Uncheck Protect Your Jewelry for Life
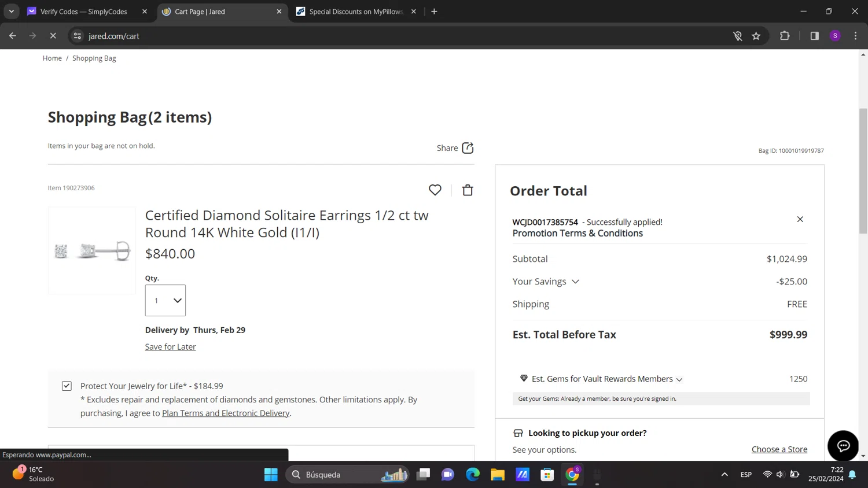868x488 pixels. [x=67, y=386]
